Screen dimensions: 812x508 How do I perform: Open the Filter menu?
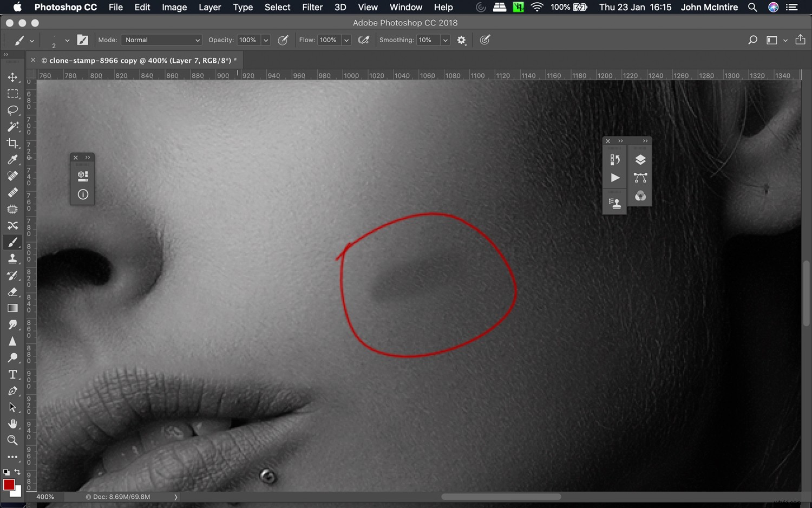(x=312, y=7)
